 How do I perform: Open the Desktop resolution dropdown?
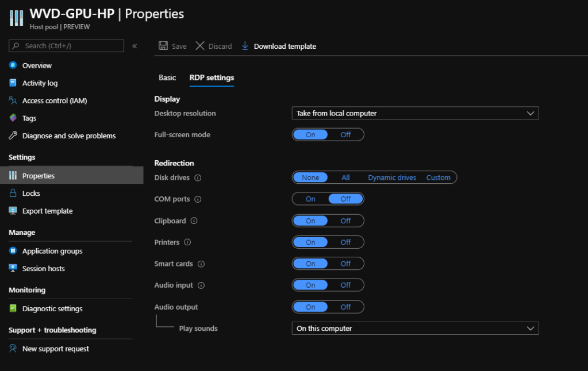[x=415, y=114]
